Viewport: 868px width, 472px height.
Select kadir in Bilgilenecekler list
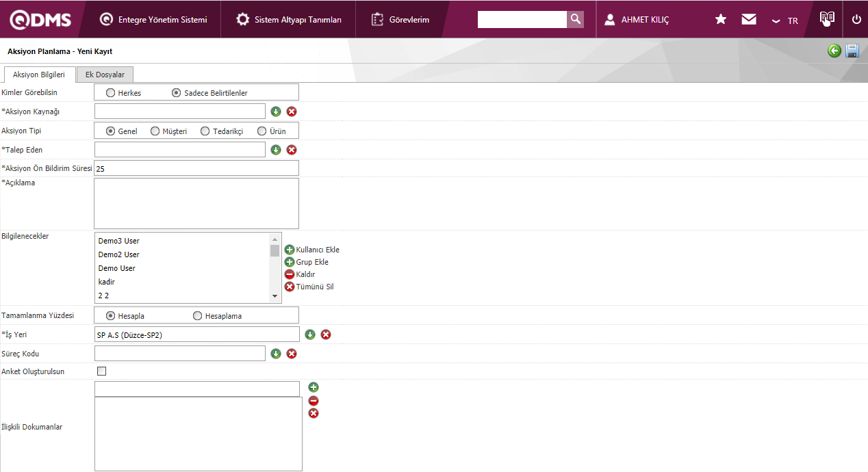[107, 282]
